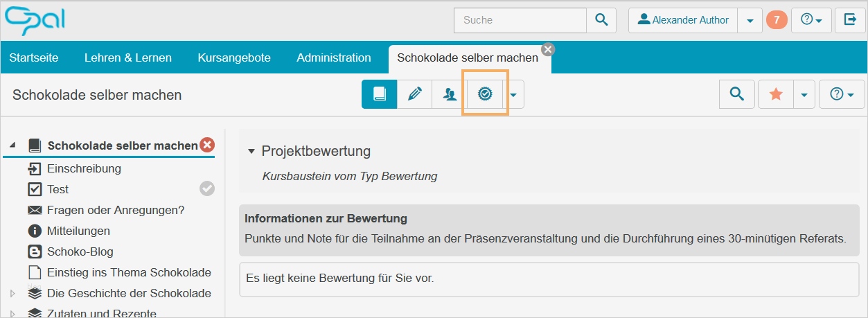
Task: Open the assessment tool badge icon
Action: click(485, 94)
